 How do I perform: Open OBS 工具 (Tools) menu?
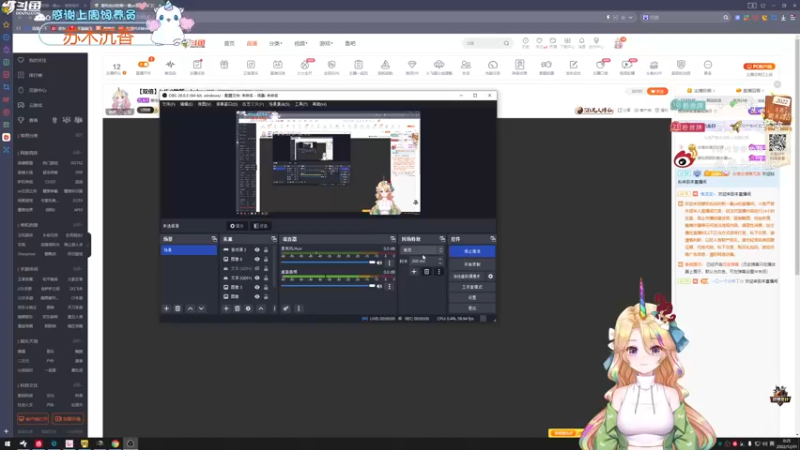coord(301,104)
